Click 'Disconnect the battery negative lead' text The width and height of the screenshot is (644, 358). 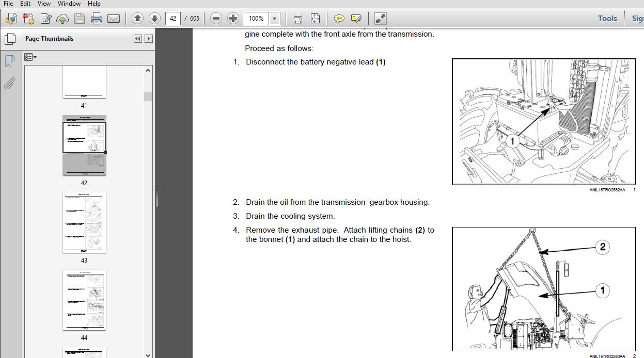316,62
